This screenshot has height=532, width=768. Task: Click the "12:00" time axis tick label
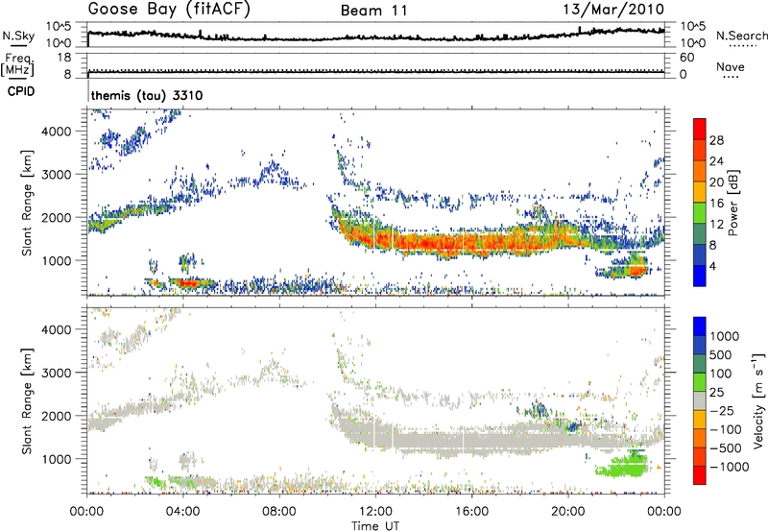point(375,512)
